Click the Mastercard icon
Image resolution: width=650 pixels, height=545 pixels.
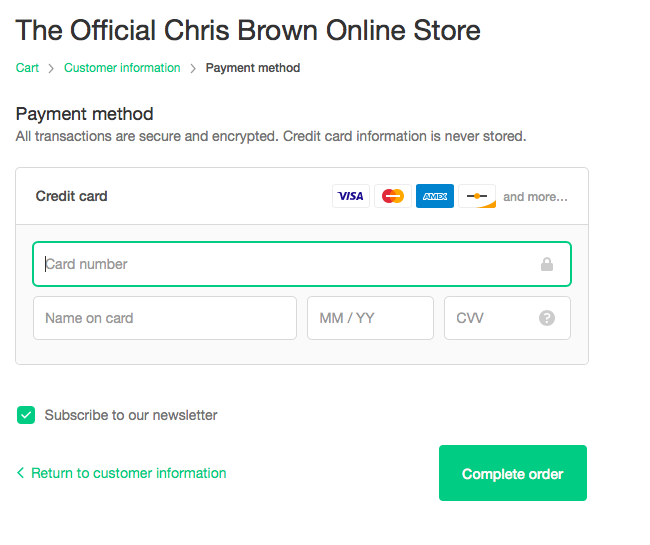pyautogui.click(x=393, y=196)
